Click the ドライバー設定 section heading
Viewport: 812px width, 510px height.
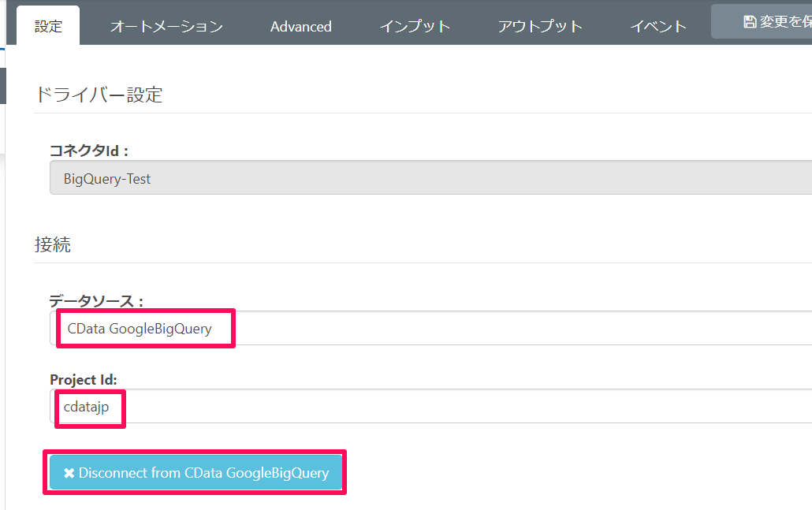99,95
